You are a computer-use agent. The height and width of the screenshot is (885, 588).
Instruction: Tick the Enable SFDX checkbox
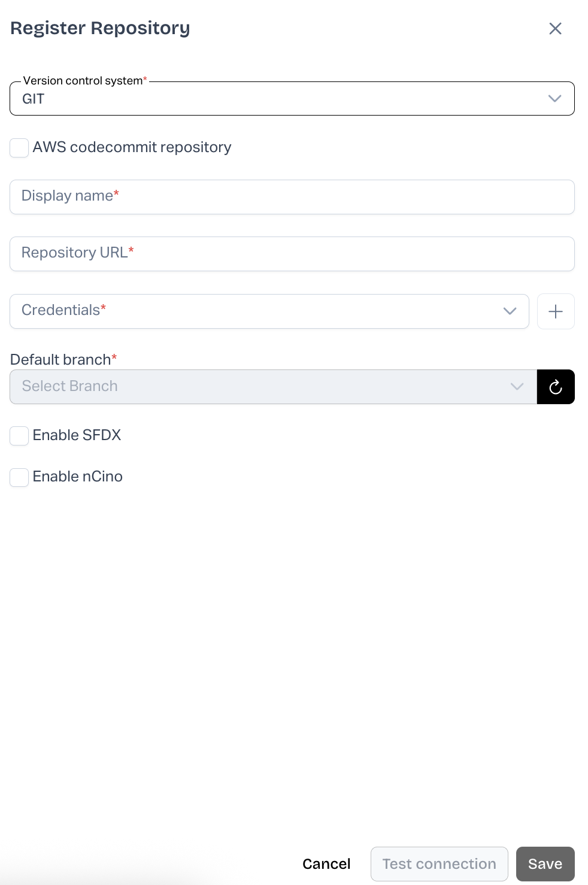[19, 436]
